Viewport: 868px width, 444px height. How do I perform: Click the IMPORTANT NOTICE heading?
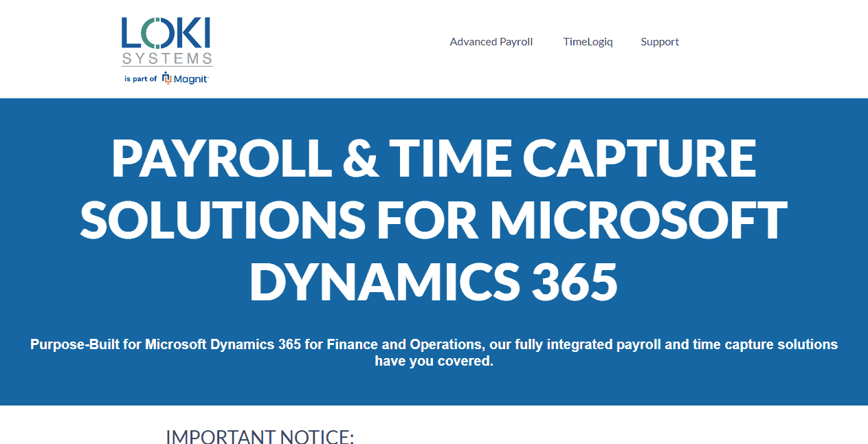tap(260, 436)
